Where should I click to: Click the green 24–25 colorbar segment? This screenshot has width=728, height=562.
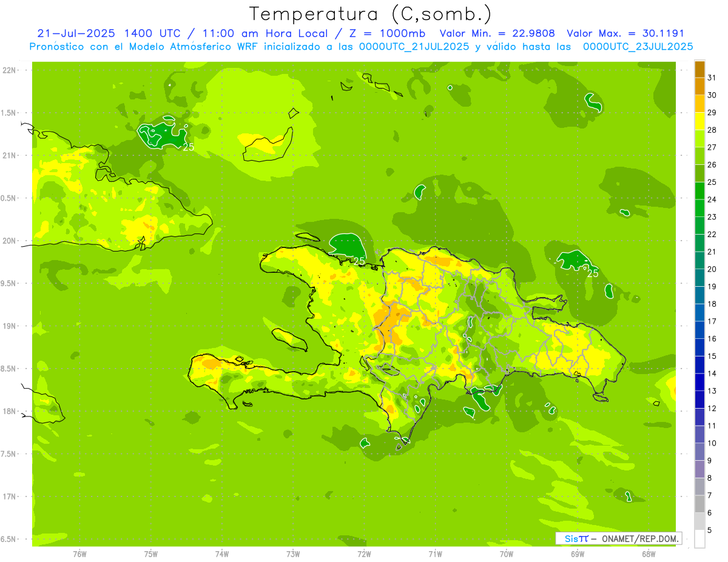coord(699,191)
